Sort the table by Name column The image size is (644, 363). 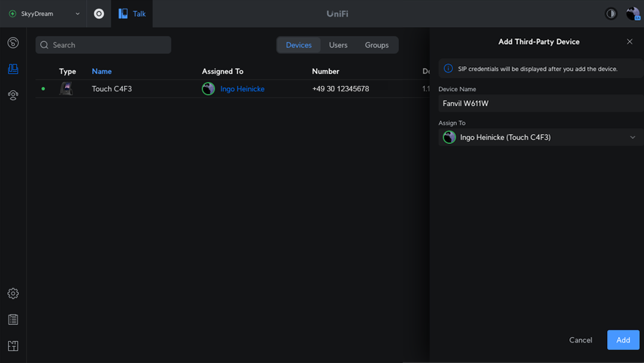pos(102,71)
